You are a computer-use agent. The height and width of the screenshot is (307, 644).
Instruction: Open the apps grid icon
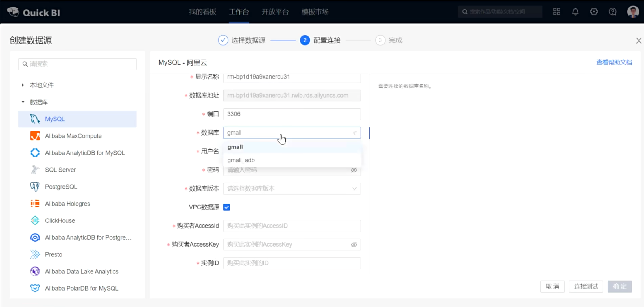tap(556, 12)
